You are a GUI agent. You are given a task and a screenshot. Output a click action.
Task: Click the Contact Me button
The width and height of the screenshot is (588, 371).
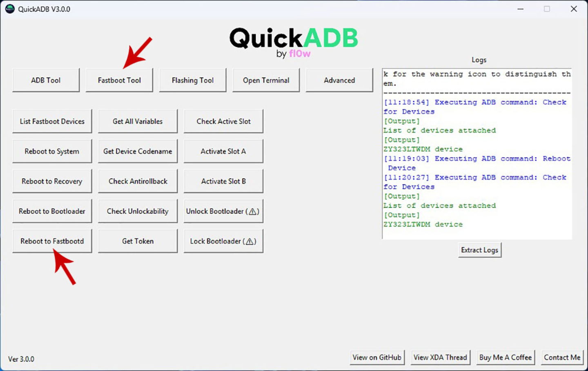(562, 357)
